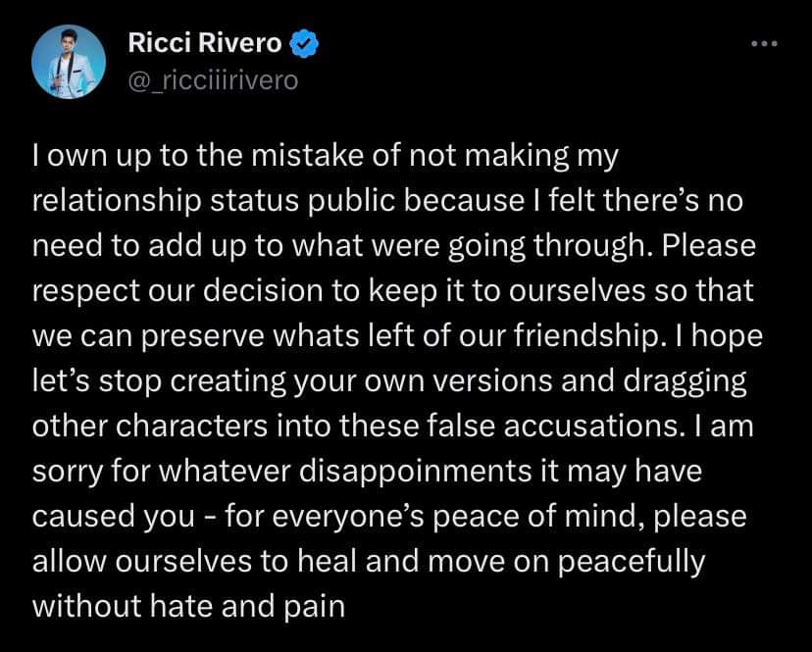Open the @_ricciiirivero handle link
This screenshot has width=812, height=652.
[213, 79]
